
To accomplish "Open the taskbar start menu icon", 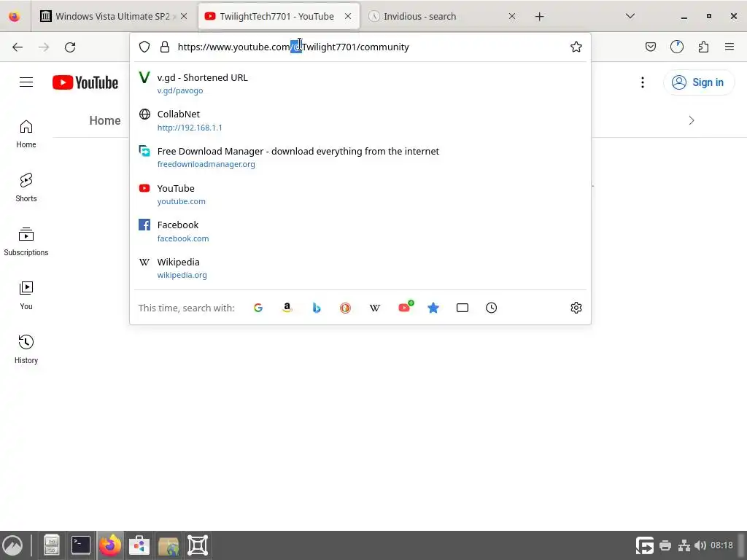I will coord(13,545).
